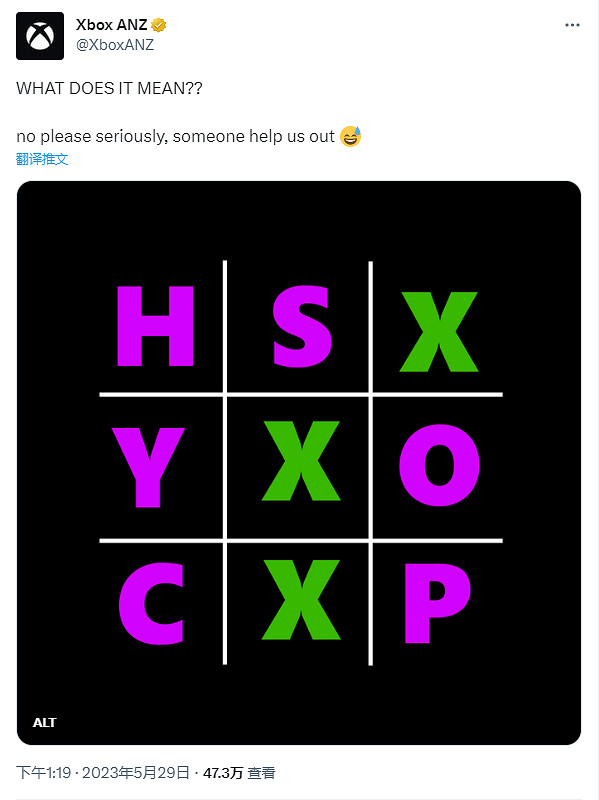The height and width of the screenshot is (800, 599).
Task: Click the 翻译推文 translate link
Action: [42, 158]
